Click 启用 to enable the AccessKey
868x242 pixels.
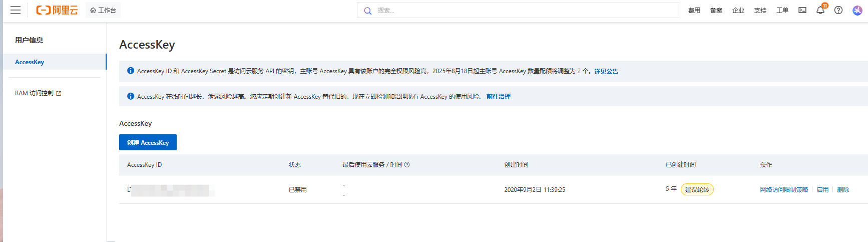pos(822,190)
